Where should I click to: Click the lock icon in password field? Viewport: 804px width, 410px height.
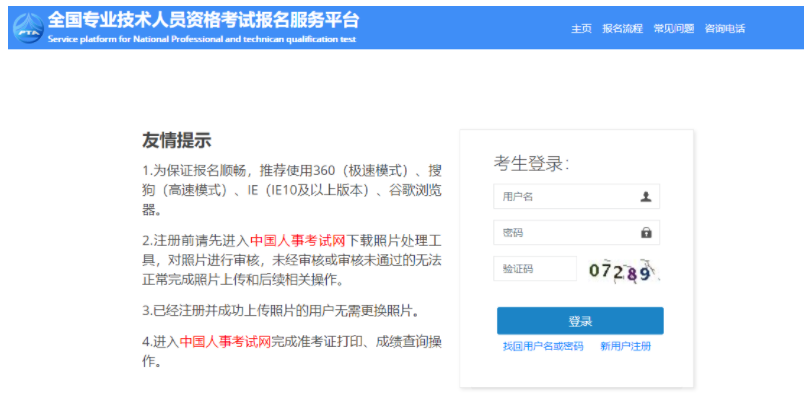646,233
